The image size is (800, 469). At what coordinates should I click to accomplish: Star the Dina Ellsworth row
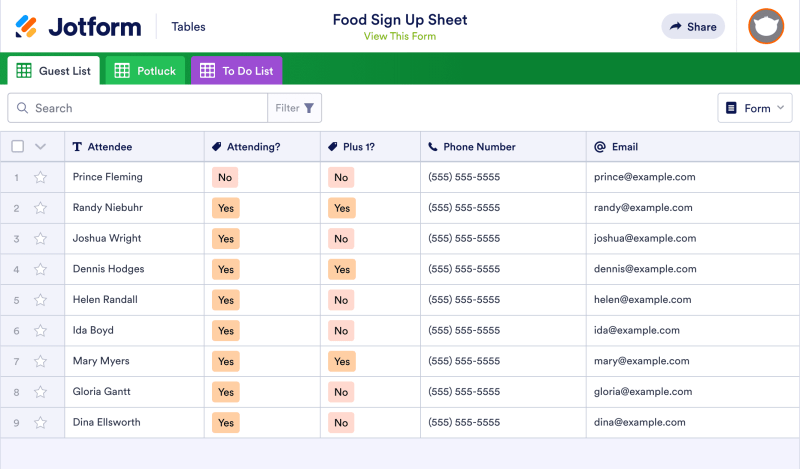tap(40, 423)
